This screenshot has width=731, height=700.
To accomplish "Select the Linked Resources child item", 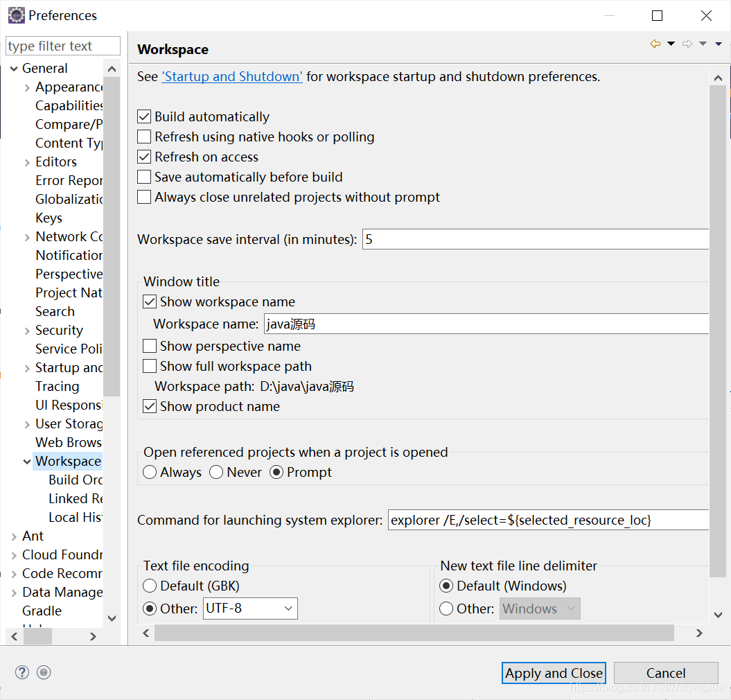I will 76,498.
